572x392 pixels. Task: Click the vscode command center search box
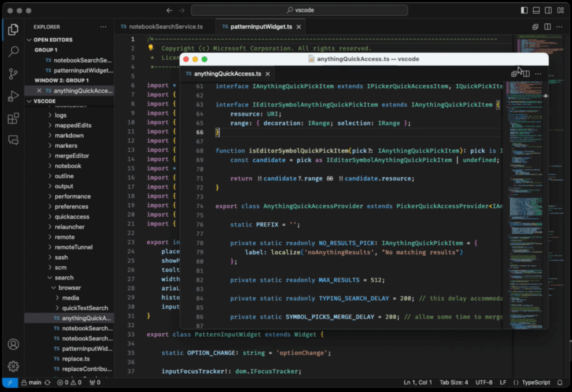pyautogui.click(x=299, y=10)
